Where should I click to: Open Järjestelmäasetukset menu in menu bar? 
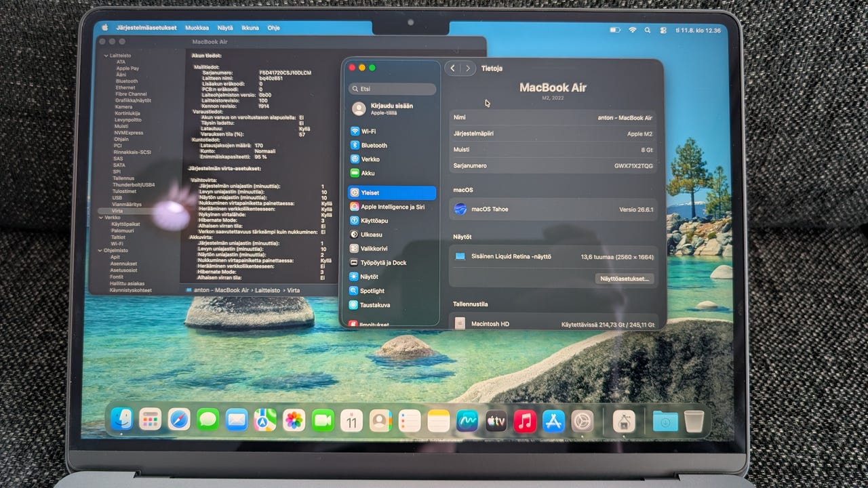coord(146,28)
